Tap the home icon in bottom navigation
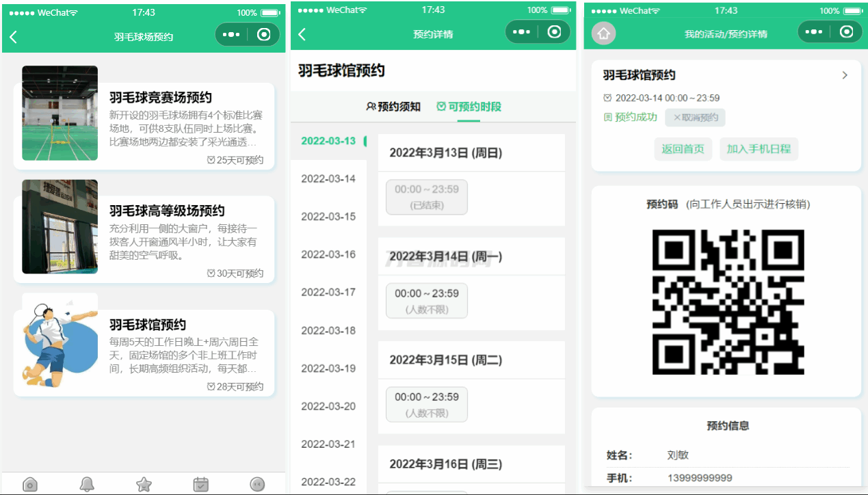Image resolution: width=868 pixels, height=495 pixels. pyautogui.click(x=30, y=484)
